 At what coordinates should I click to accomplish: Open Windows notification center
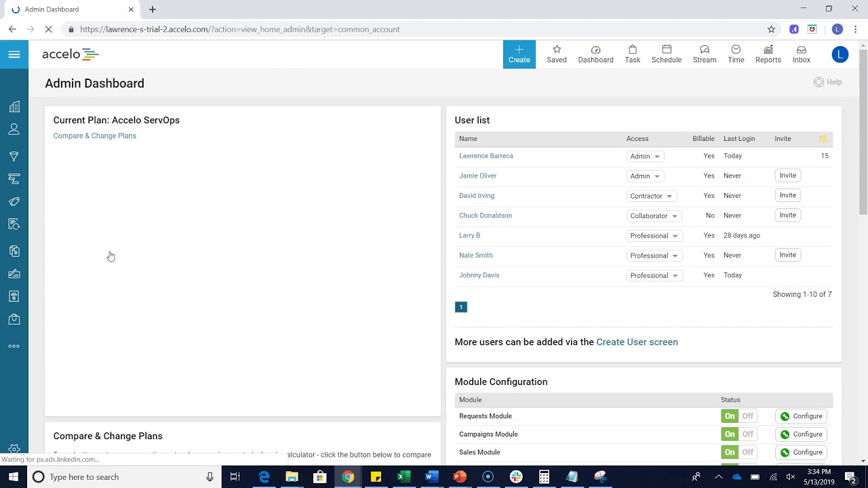point(850,477)
